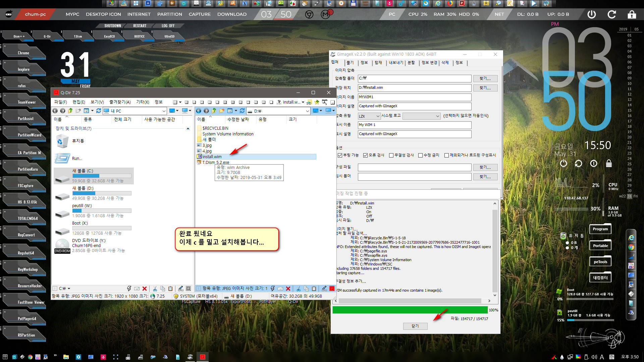This screenshot has height=362, width=644.
Task: Click red delete X in left pane bar
Action: pos(145,289)
